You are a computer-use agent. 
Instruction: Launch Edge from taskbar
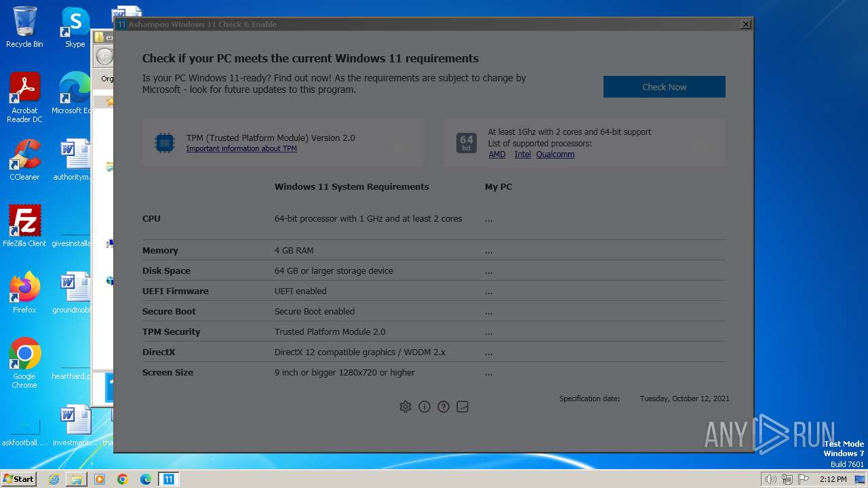tap(146, 479)
